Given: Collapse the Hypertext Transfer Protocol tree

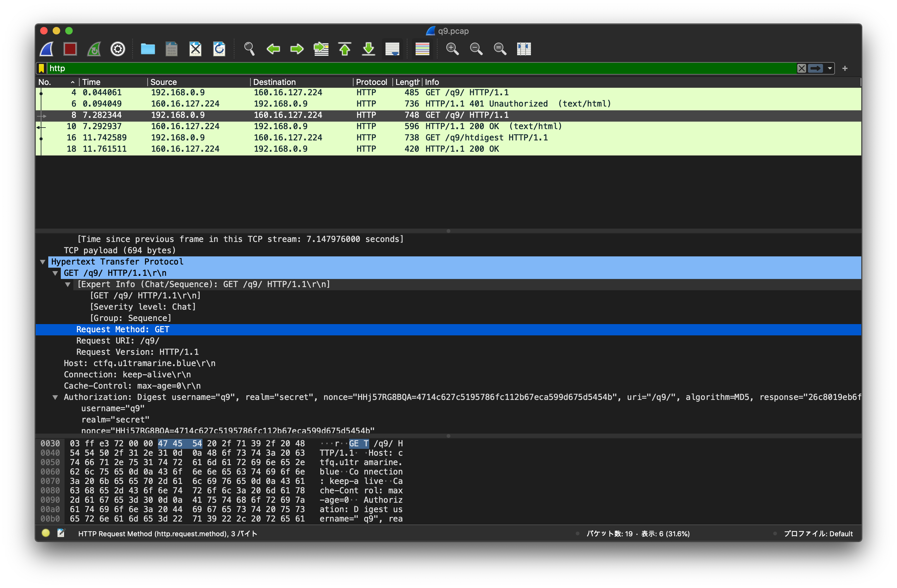Looking at the screenshot, I should [x=43, y=262].
